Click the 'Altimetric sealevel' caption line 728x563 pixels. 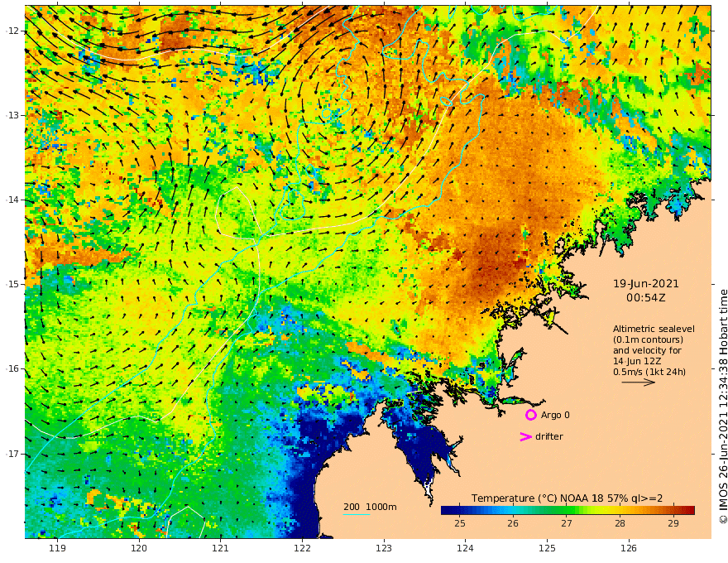coord(654,329)
